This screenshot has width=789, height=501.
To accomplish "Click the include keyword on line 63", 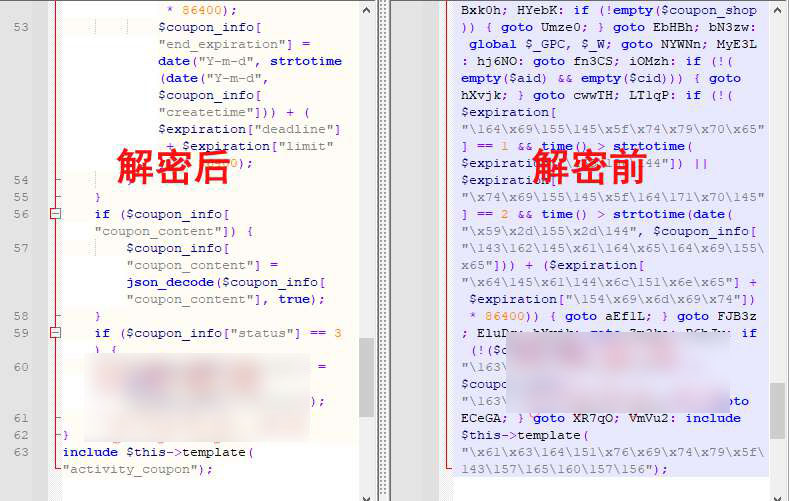I will point(90,452).
